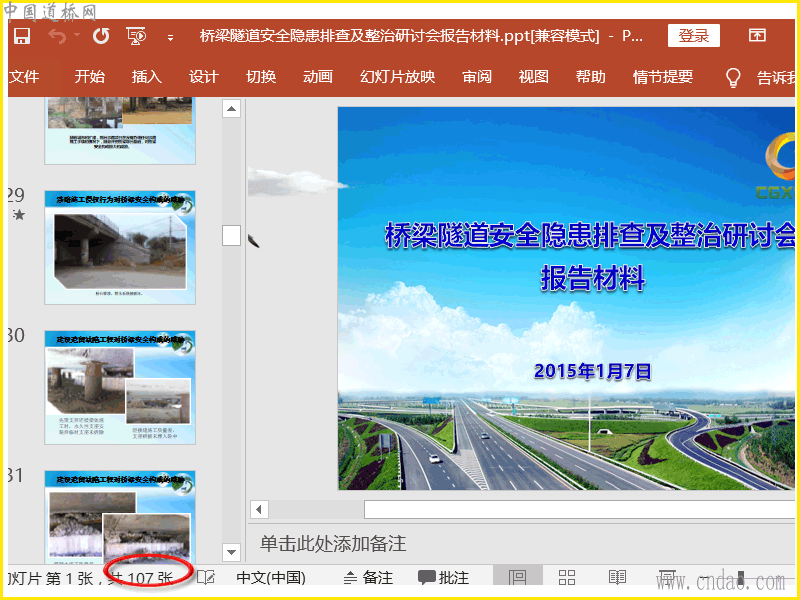800x600 pixels.
Task: Switch to the 幻灯片放映 ribbon tab
Action: point(397,77)
